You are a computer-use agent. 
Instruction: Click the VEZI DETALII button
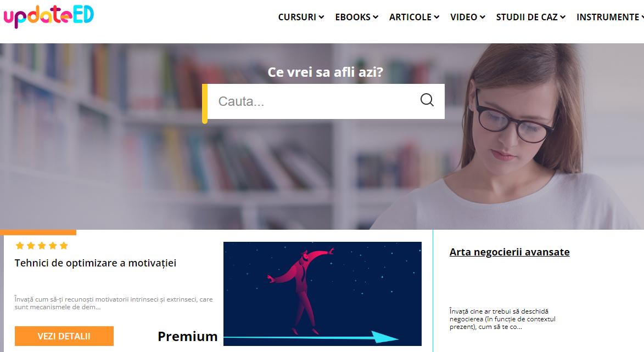click(x=64, y=336)
